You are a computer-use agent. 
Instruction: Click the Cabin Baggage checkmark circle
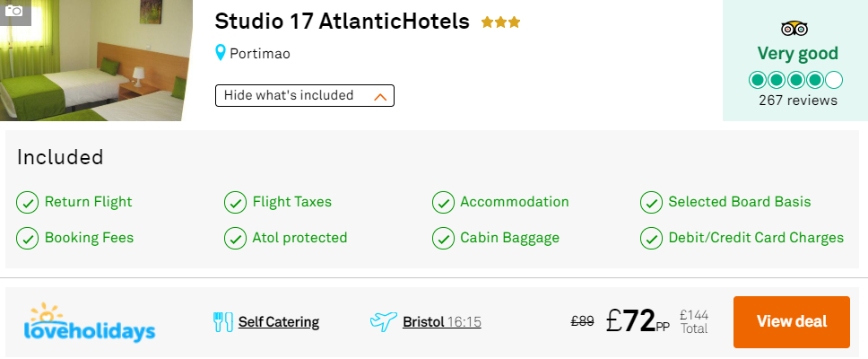443,238
